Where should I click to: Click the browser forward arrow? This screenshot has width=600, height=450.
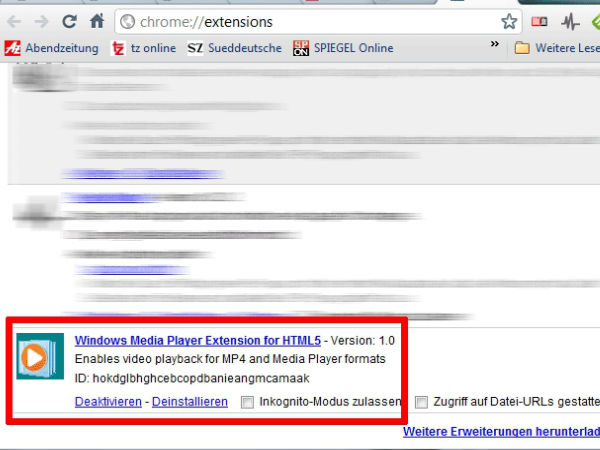pyautogui.click(x=42, y=20)
